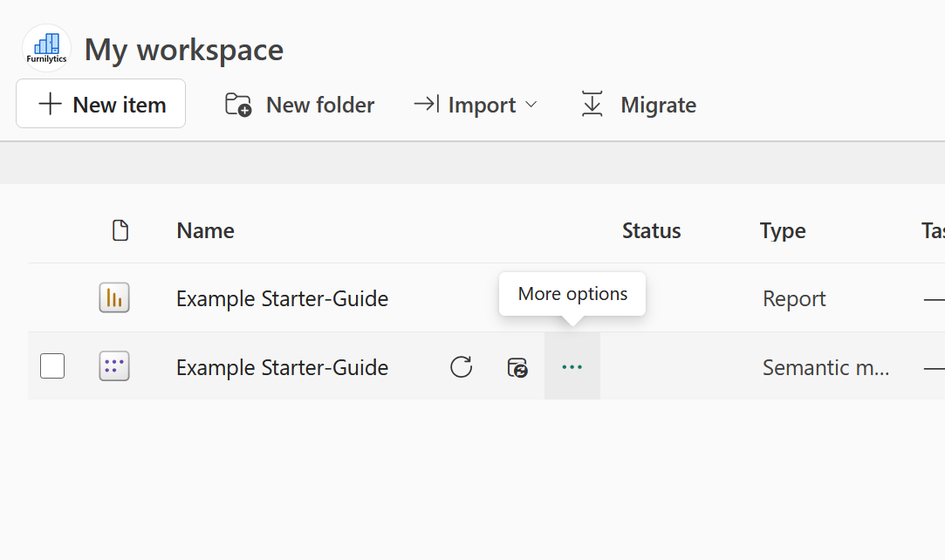This screenshot has width=945, height=560.
Task: Open the Import dropdown menu
Action: (478, 104)
